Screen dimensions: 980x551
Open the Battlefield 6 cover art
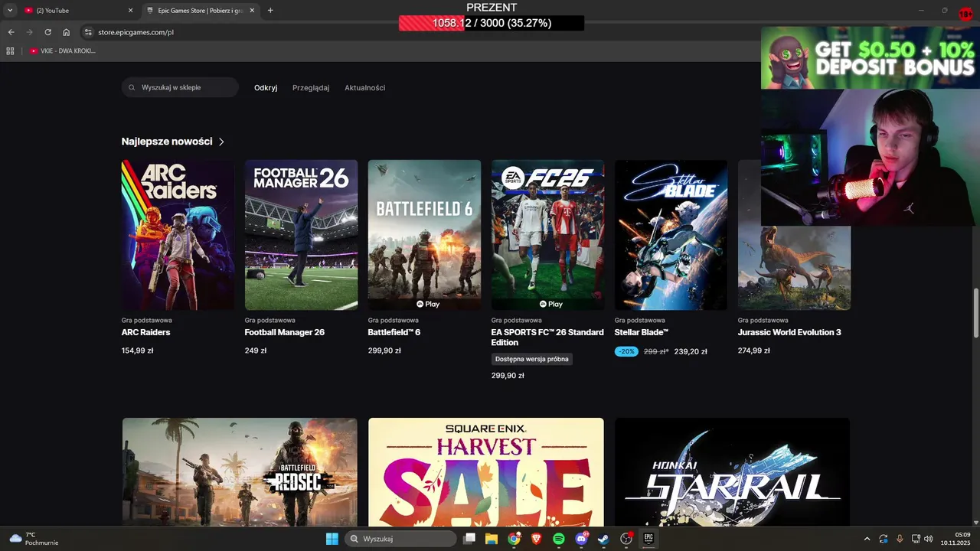coord(424,235)
